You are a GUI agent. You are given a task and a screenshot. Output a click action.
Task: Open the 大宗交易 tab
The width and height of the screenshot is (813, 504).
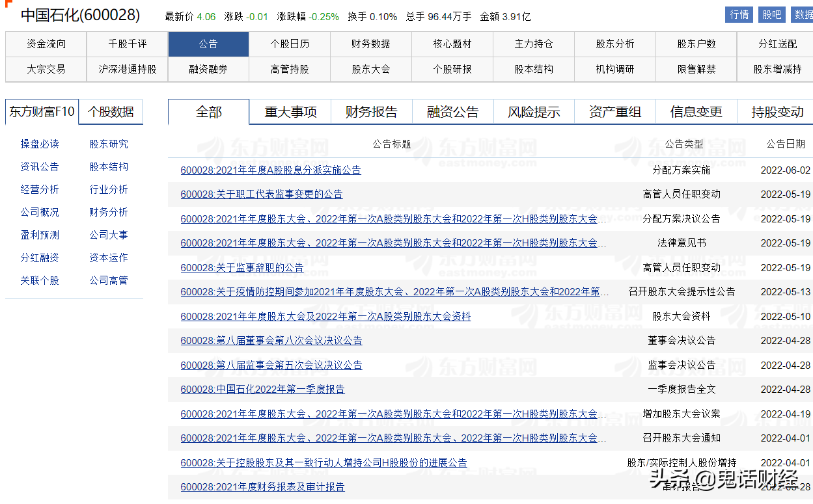pyautogui.click(x=46, y=69)
